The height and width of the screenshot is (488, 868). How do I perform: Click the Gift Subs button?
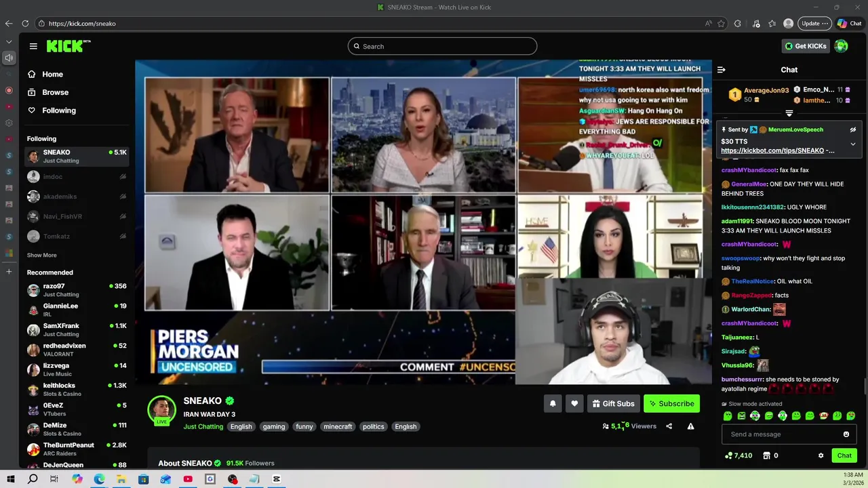[x=613, y=404]
